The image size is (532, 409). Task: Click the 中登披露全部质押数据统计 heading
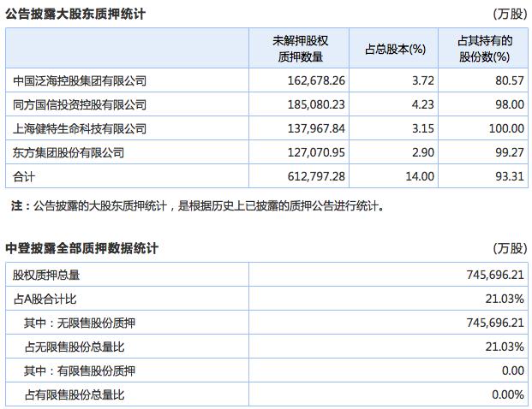81,248
